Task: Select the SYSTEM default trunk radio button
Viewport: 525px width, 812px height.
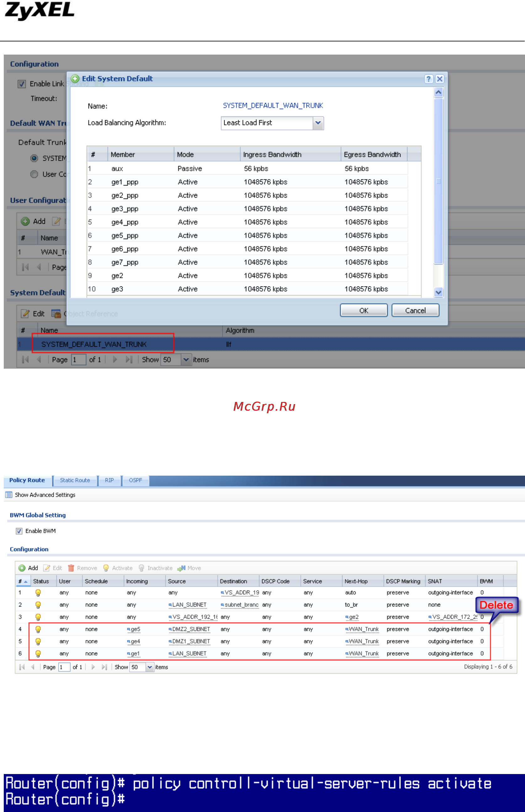Action: 34,158
